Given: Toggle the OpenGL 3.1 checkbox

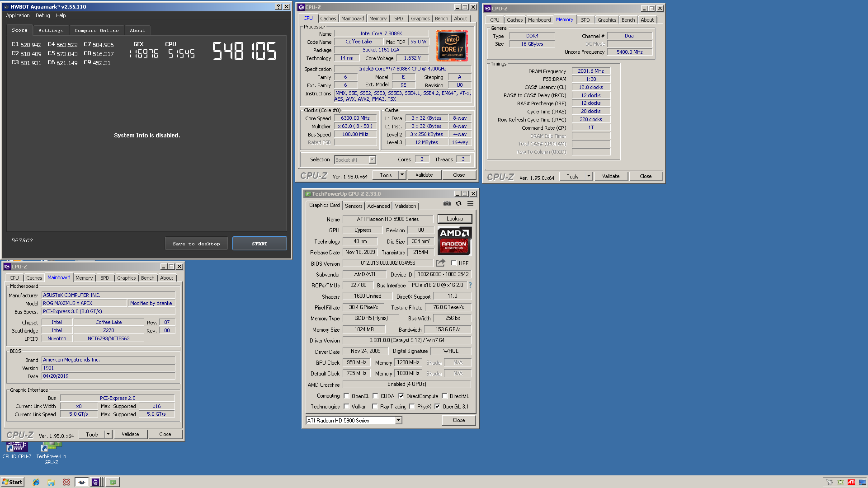Looking at the screenshot, I should point(437,407).
